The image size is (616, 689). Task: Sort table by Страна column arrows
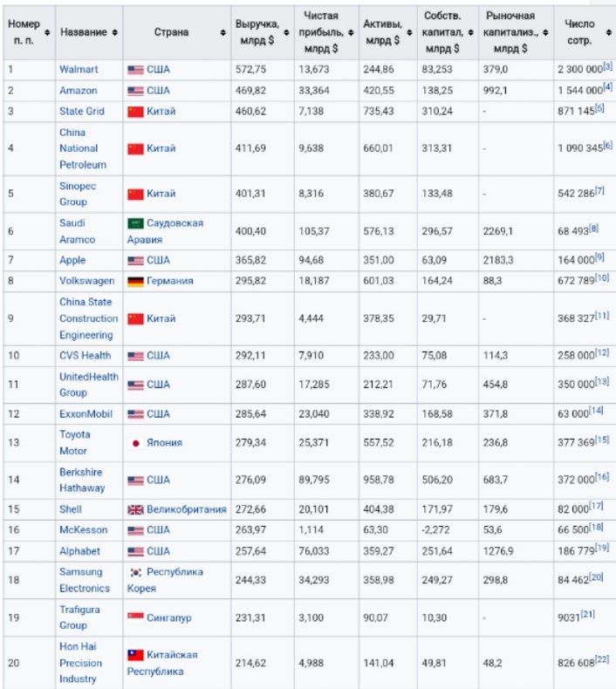point(222,32)
